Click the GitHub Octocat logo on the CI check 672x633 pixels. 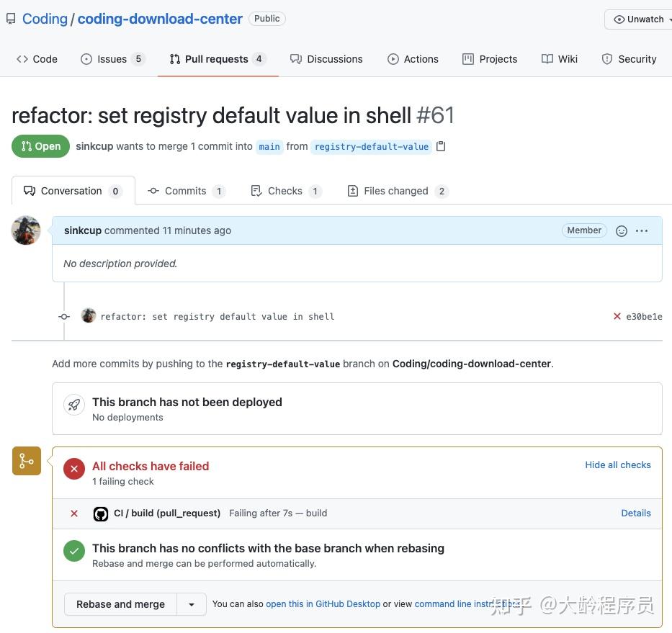(100, 513)
